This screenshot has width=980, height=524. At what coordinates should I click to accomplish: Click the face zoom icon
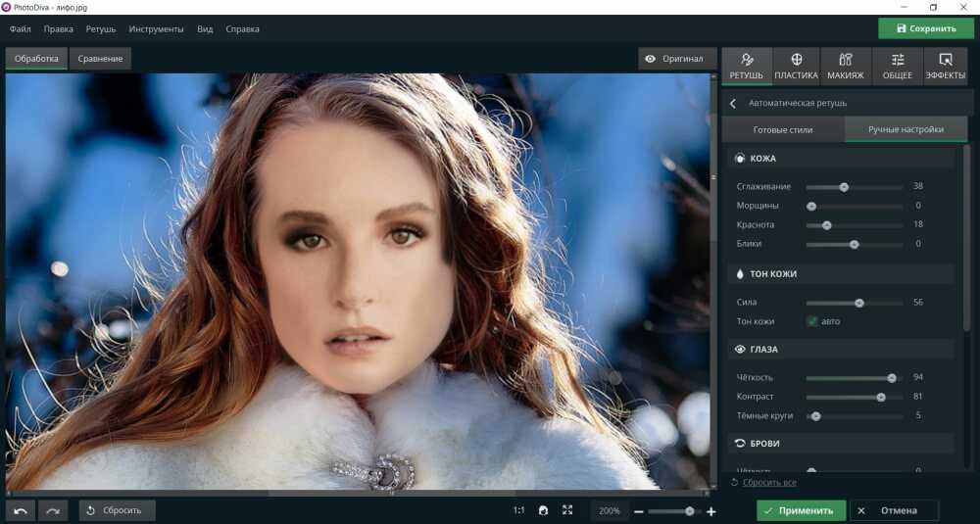543,510
